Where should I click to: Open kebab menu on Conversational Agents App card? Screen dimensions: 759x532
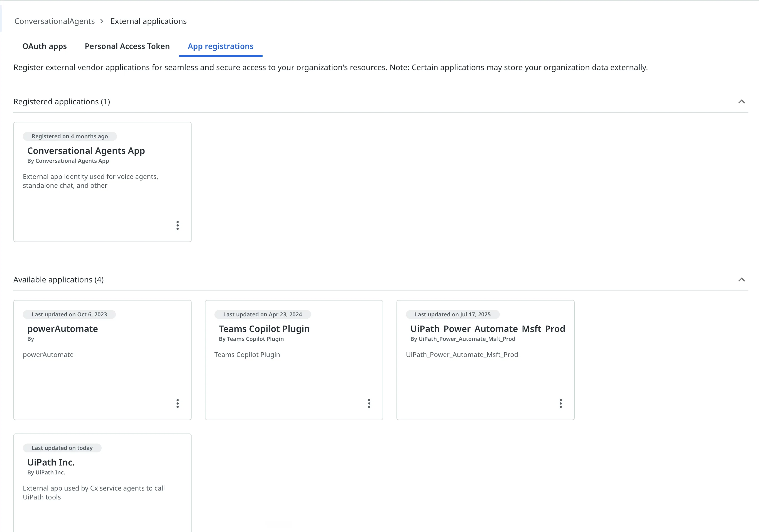(178, 225)
